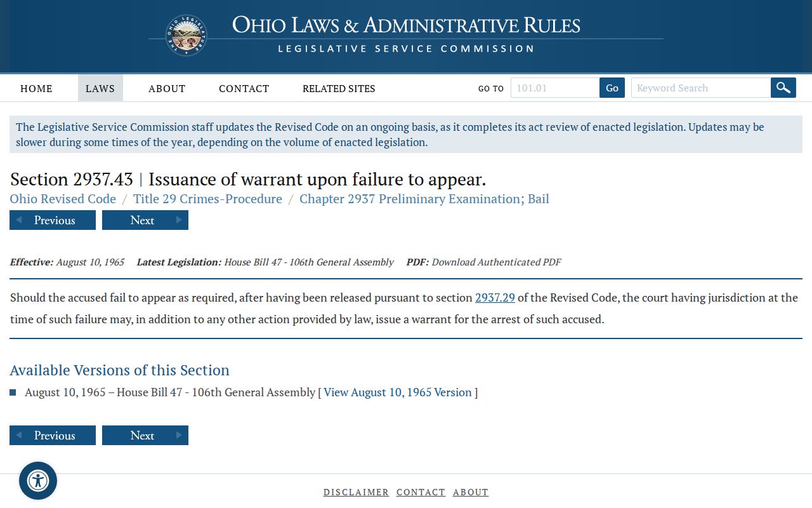Open the About footer link

[471, 492]
